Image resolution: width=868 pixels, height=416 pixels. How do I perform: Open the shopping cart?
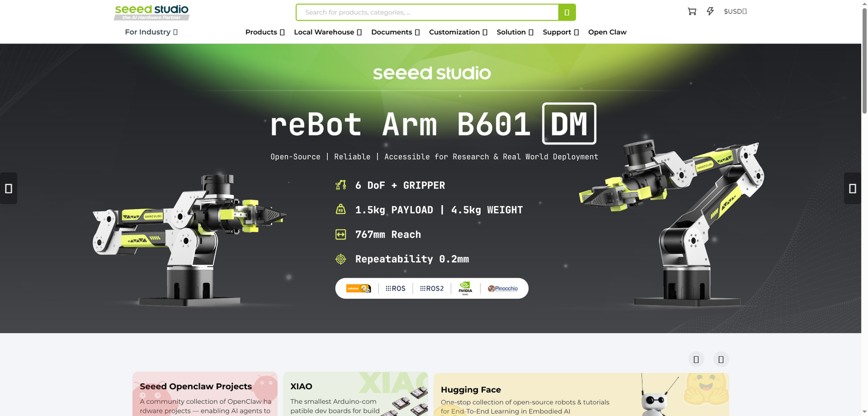click(x=692, y=11)
